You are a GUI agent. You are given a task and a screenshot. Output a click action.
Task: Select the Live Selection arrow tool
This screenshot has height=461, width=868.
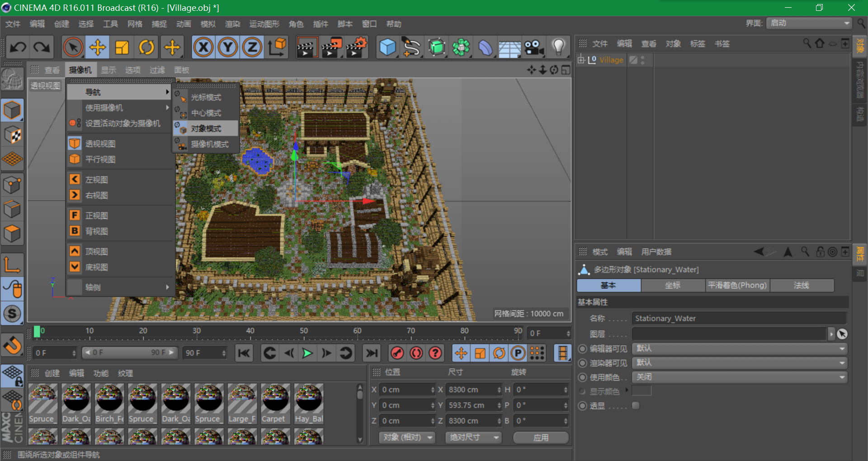pyautogui.click(x=73, y=47)
